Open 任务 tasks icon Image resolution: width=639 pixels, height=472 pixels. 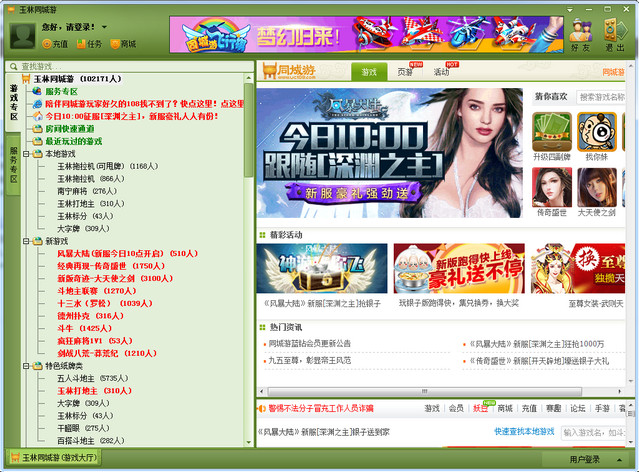pyautogui.click(x=81, y=44)
